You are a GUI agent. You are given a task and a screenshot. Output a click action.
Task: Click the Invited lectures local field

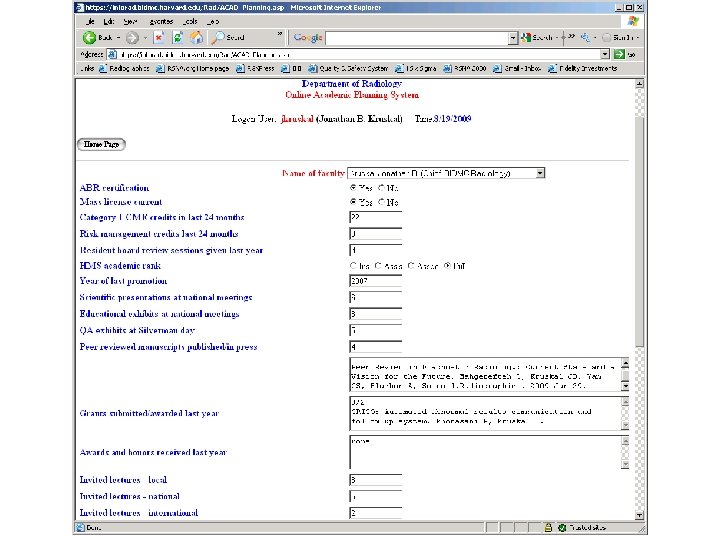coord(376,480)
